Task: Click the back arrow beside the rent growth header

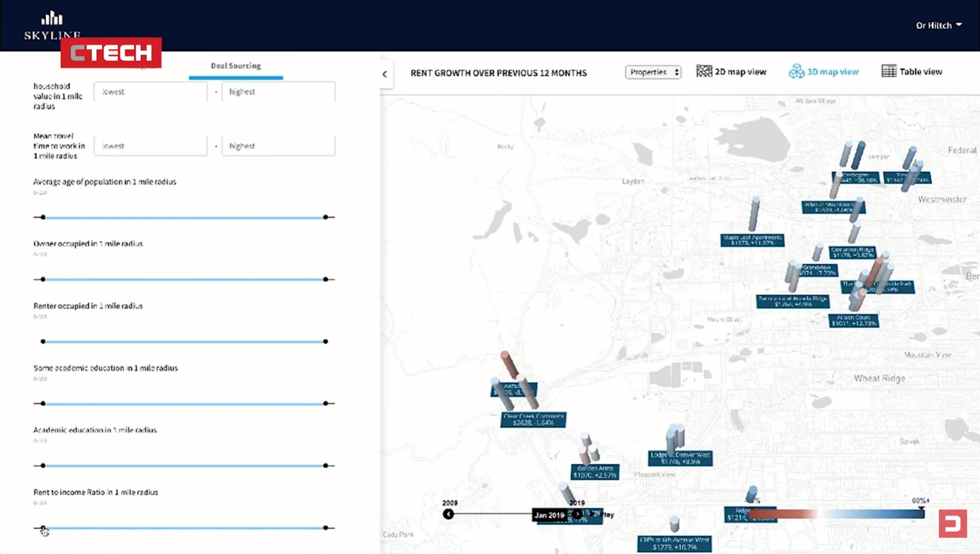Action: [x=385, y=74]
